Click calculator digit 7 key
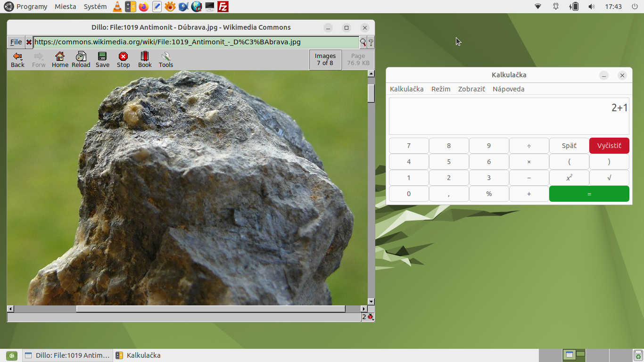Screen dimensions: 644x362 click(x=409, y=146)
